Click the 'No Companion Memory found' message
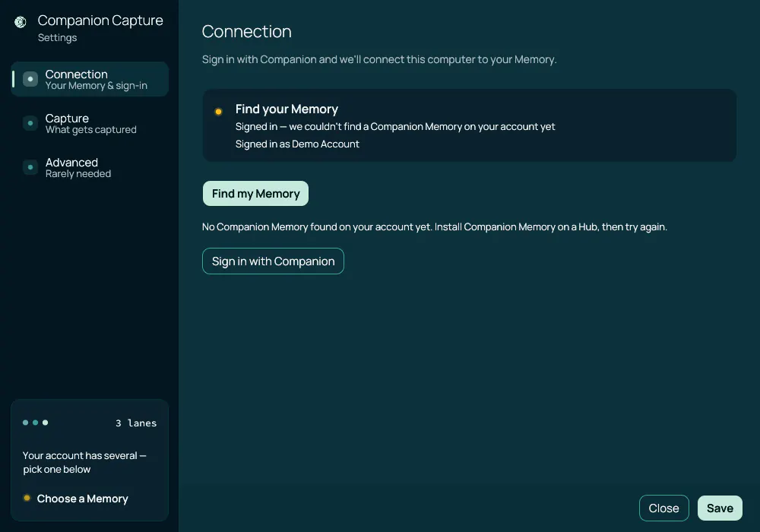Image resolution: width=760 pixels, height=532 pixels. tap(434, 226)
